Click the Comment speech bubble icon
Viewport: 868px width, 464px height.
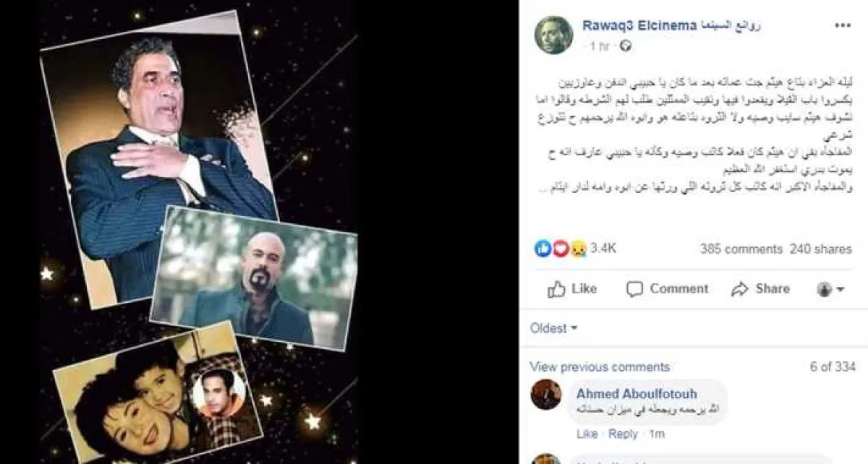634,289
